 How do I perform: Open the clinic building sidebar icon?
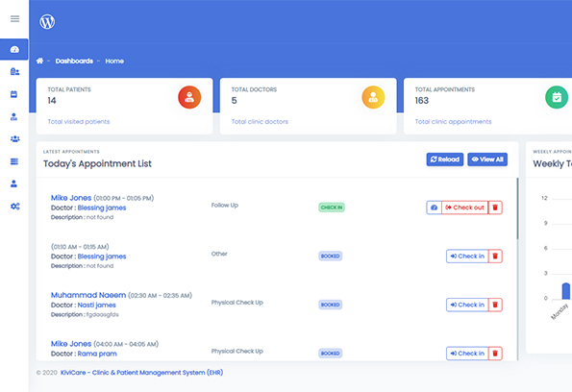[15, 71]
